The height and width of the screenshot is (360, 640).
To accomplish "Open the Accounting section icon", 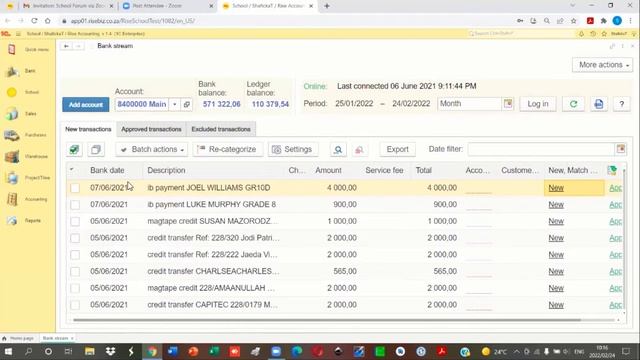I will [x=12, y=199].
